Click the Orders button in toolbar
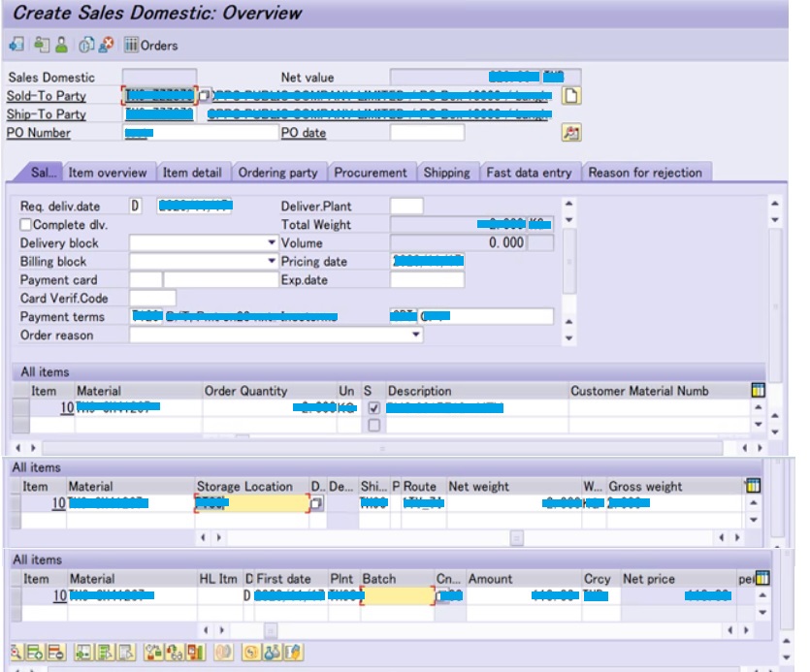The height and width of the screenshot is (672, 810). click(x=150, y=45)
